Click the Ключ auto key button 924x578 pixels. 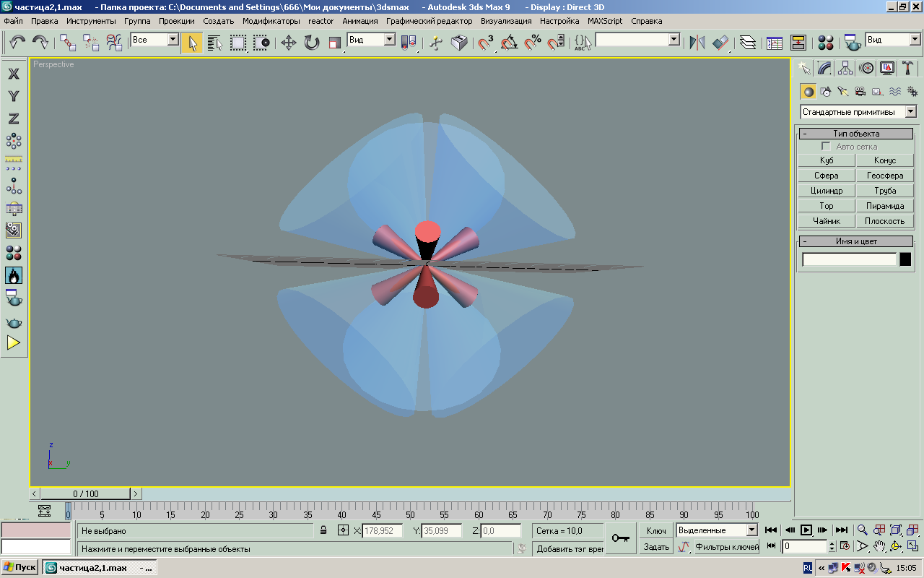point(656,531)
